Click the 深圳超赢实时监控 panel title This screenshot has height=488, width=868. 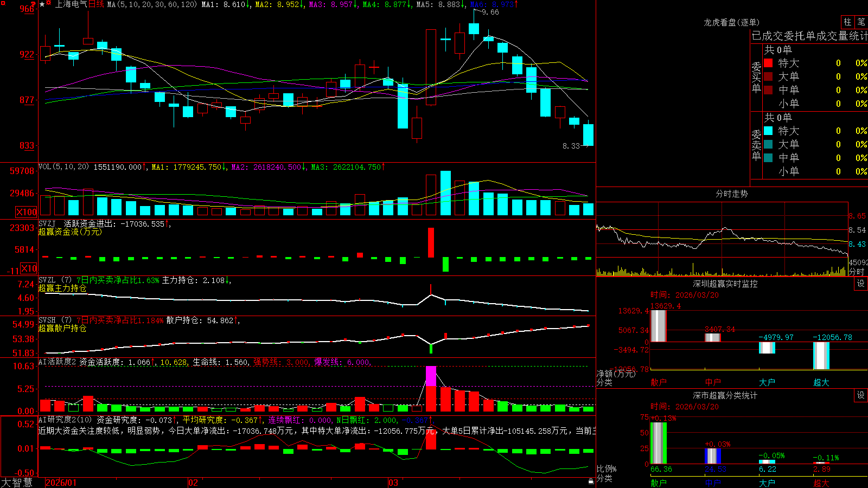click(725, 284)
